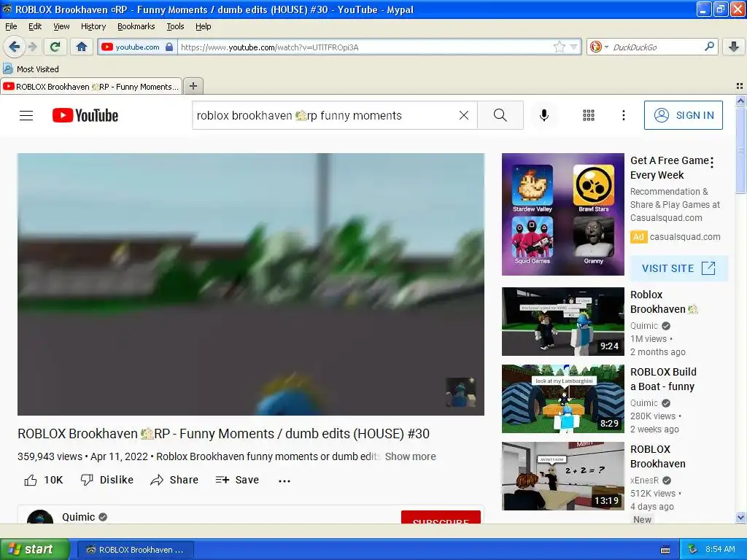The image size is (747, 560).
Task: Click the YouTube search magnifier button
Action: point(500,115)
